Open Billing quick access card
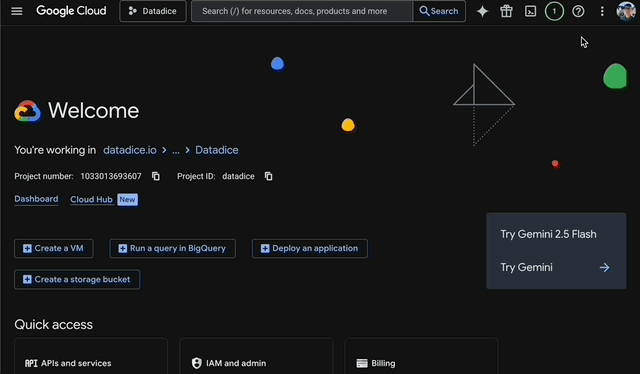 [421, 356]
